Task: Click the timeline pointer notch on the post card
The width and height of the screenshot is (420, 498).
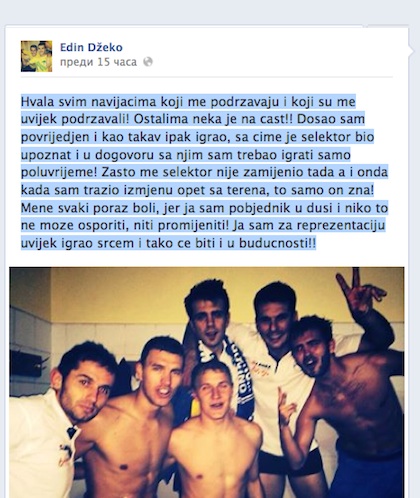Action: coord(411,52)
